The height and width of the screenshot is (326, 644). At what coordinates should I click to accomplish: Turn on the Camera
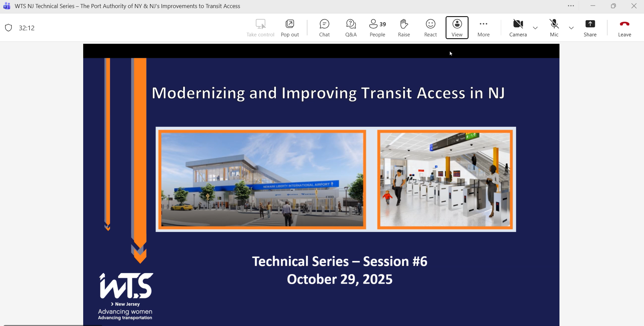[518, 28]
